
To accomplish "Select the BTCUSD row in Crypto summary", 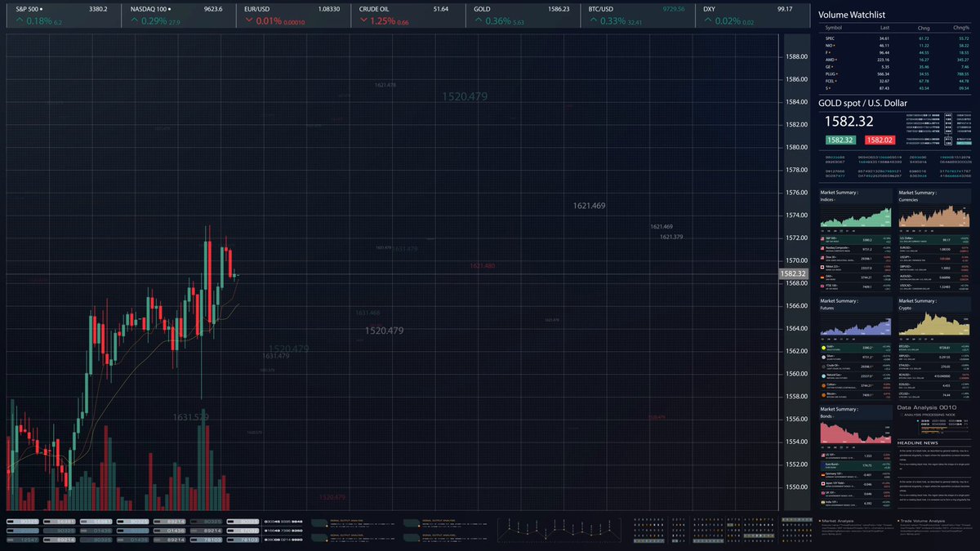I will (x=935, y=346).
